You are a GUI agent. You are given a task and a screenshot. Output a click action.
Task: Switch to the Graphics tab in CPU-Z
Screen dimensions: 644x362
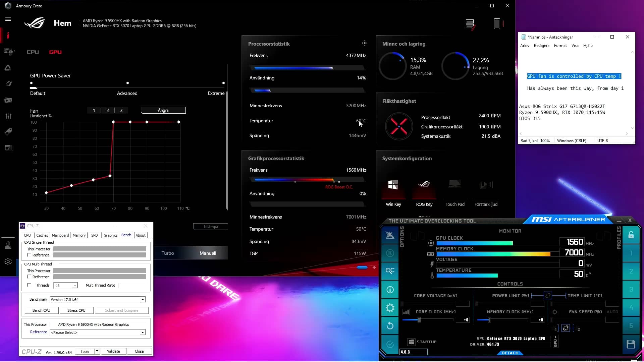point(110,235)
